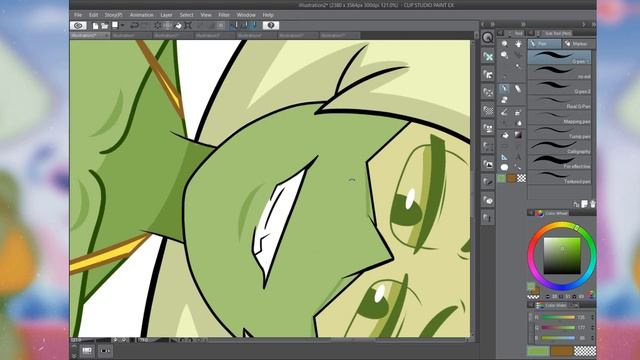Select the Mapping pen brush
The height and width of the screenshot is (360, 640).
click(x=559, y=117)
